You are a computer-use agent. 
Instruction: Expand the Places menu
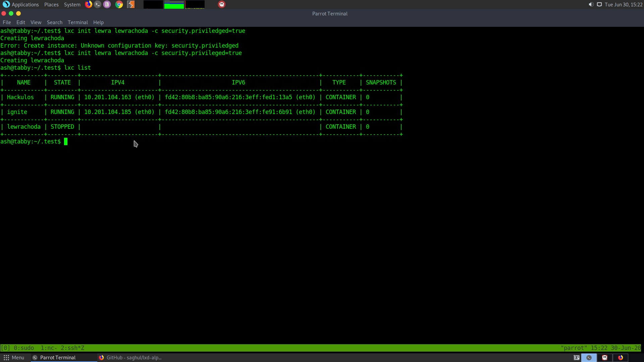[x=51, y=4]
